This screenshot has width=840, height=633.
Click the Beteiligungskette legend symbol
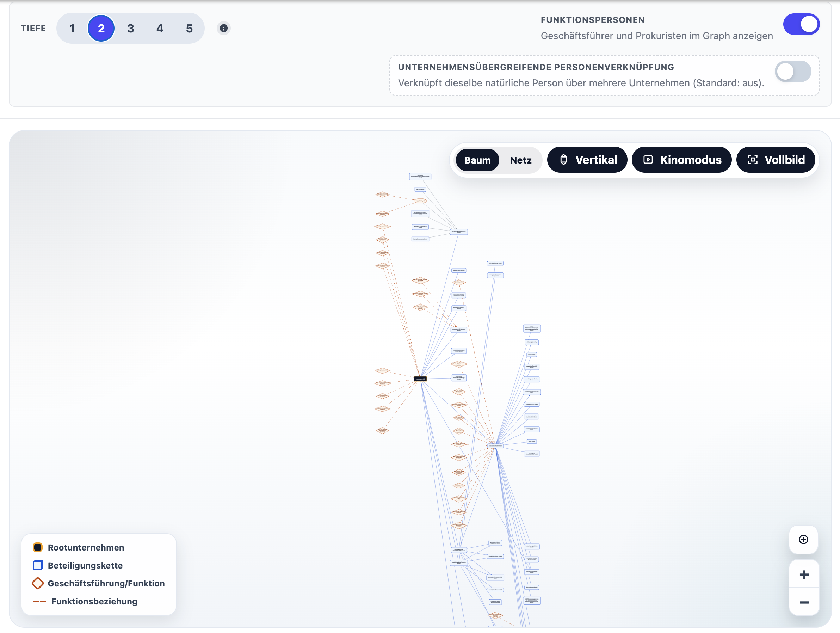coord(38,565)
